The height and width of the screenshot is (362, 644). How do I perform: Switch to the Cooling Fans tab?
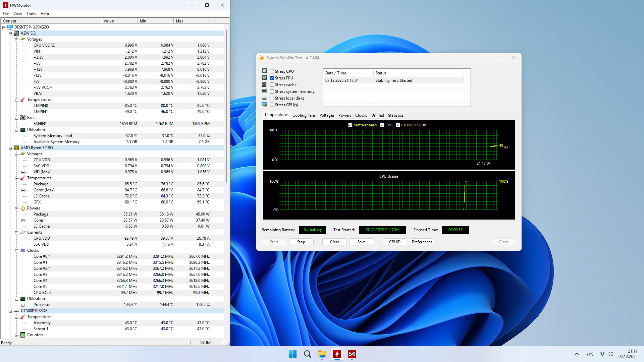click(x=304, y=115)
